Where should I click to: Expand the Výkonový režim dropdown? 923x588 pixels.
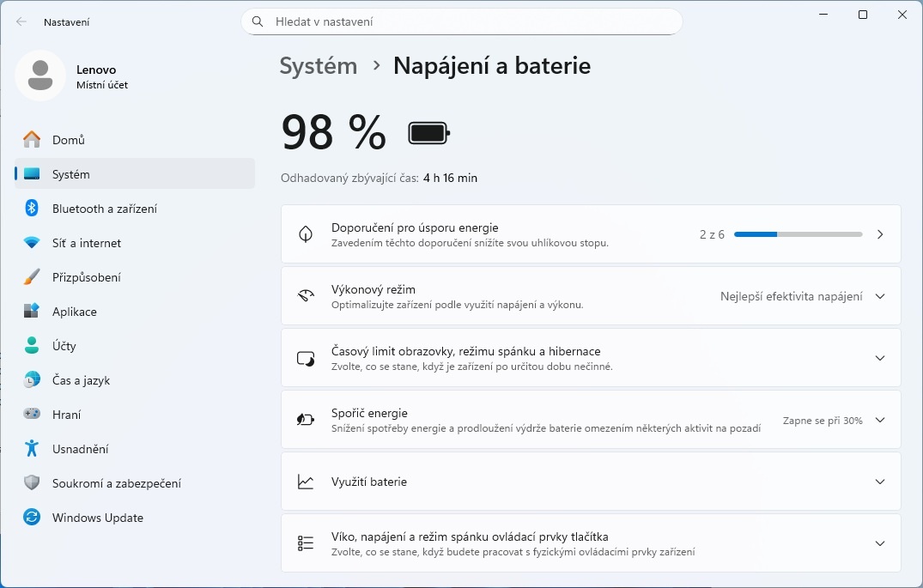[879, 296]
